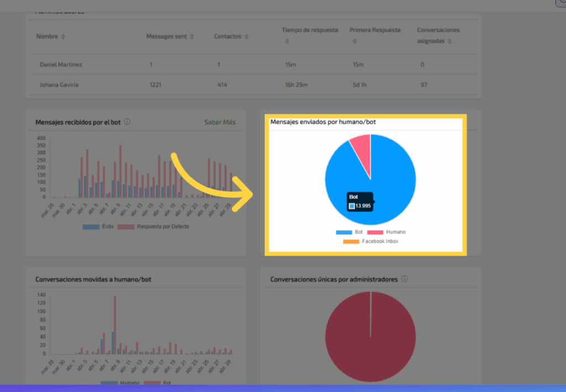Hide the Éxito series in the bar chart legend
566x392 pixels.
click(99, 226)
